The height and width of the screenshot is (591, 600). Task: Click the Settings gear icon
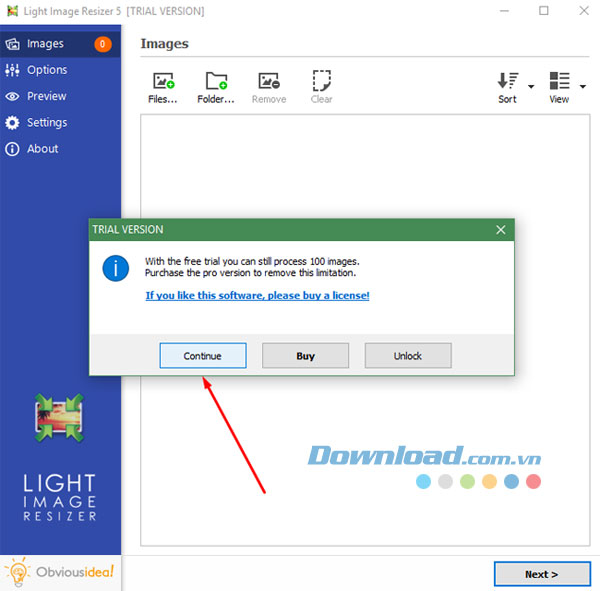12,122
